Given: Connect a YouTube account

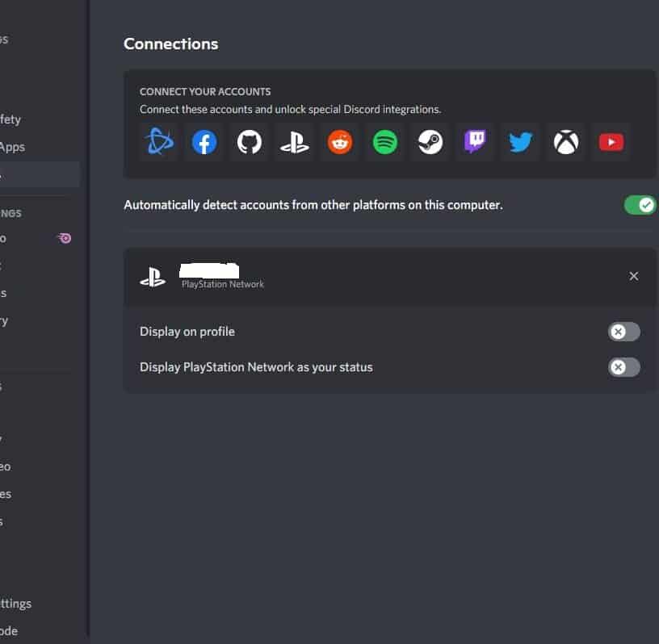Looking at the screenshot, I should click(x=611, y=142).
